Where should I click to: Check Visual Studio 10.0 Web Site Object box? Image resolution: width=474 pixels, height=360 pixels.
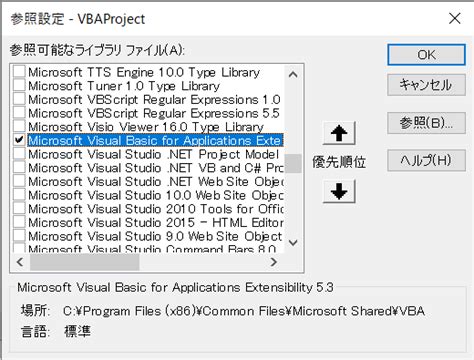click(19, 195)
